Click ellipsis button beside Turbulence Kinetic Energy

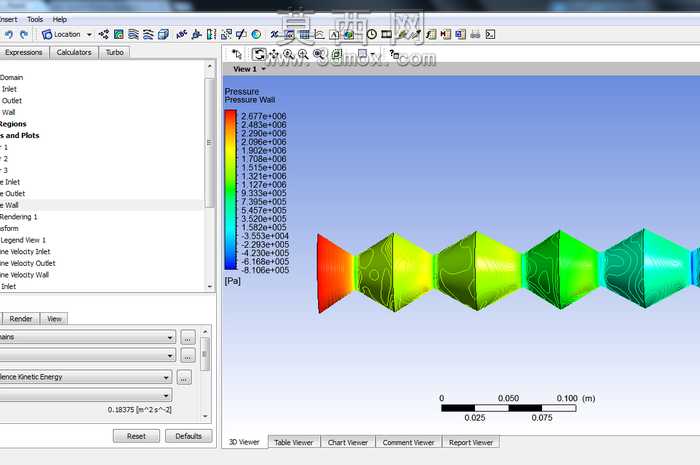(x=184, y=378)
